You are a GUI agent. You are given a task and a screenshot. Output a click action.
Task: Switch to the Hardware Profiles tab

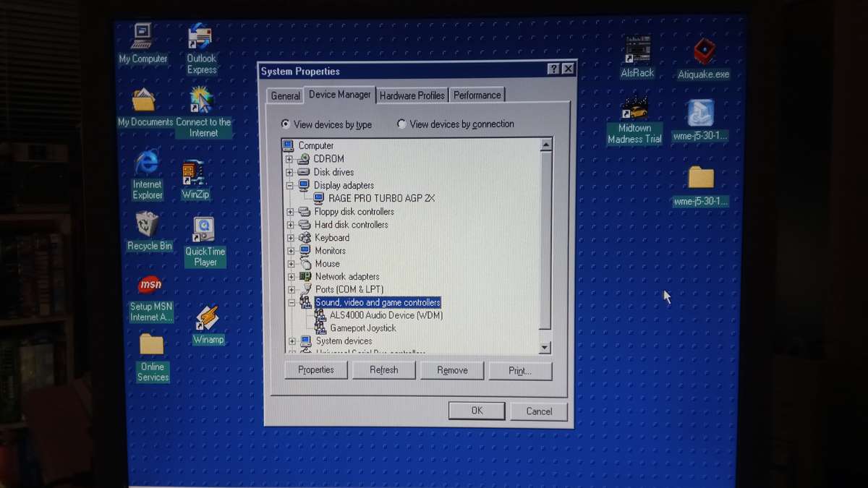[x=412, y=95]
